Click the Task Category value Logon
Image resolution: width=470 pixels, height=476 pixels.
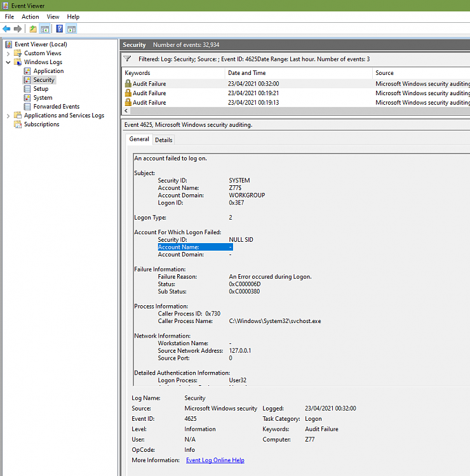313,419
